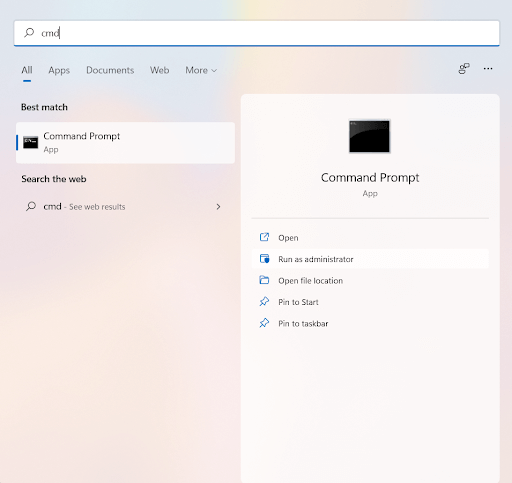This screenshot has width=512, height=483.
Task: Click the Pin to taskbar pin icon
Action: (x=264, y=323)
